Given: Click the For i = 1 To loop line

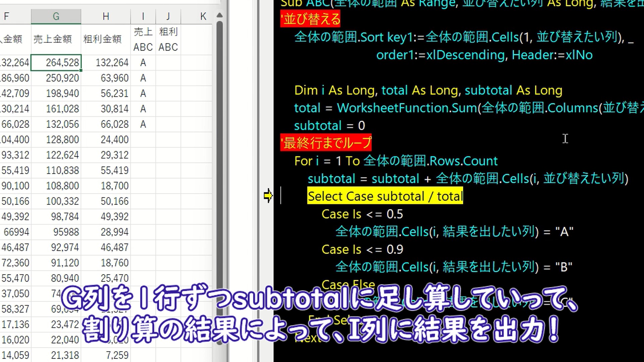Looking at the screenshot, I should coord(396,161).
